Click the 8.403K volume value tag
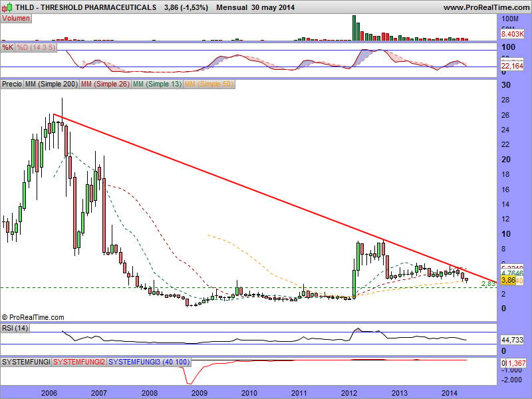 click(x=512, y=34)
